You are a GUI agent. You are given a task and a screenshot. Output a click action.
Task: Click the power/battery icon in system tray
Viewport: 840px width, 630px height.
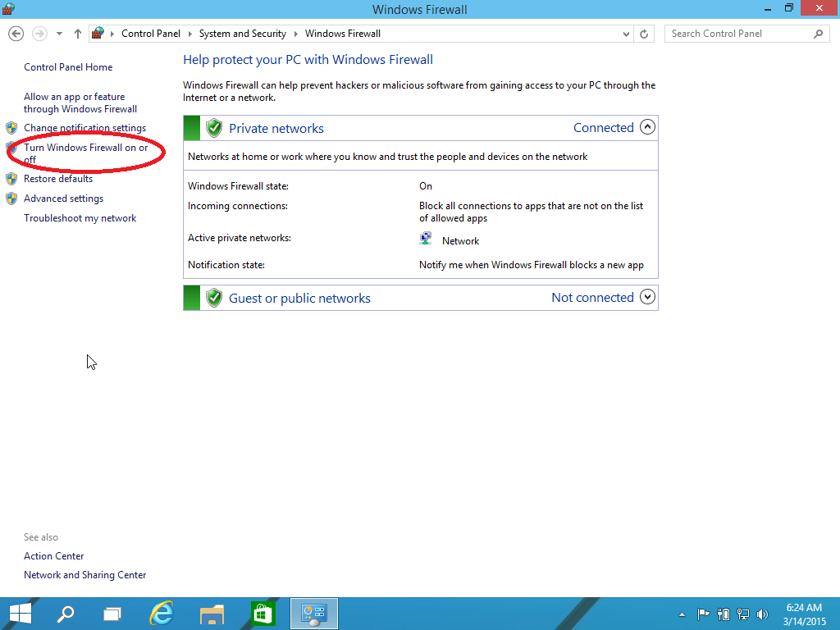(x=723, y=614)
